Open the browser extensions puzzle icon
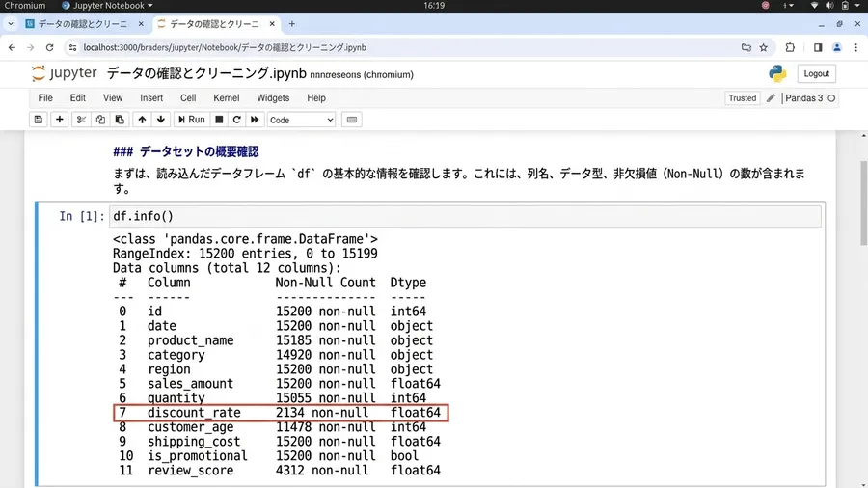 pyautogui.click(x=790, y=47)
